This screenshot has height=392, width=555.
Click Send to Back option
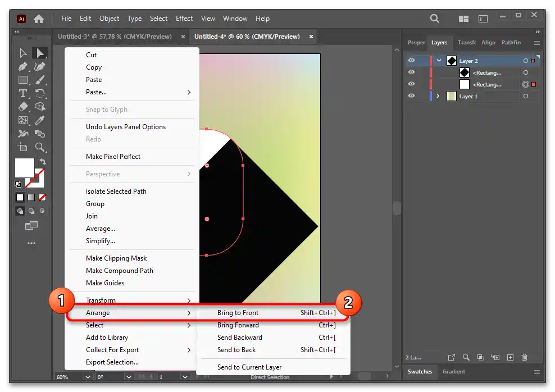point(236,350)
